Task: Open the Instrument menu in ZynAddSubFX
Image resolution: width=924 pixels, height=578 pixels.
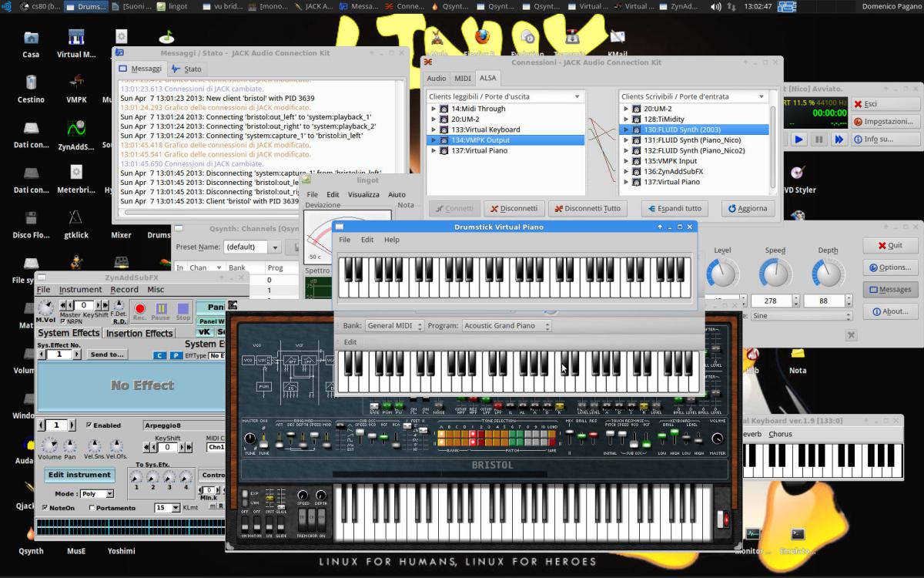Action: click(80, 290)
